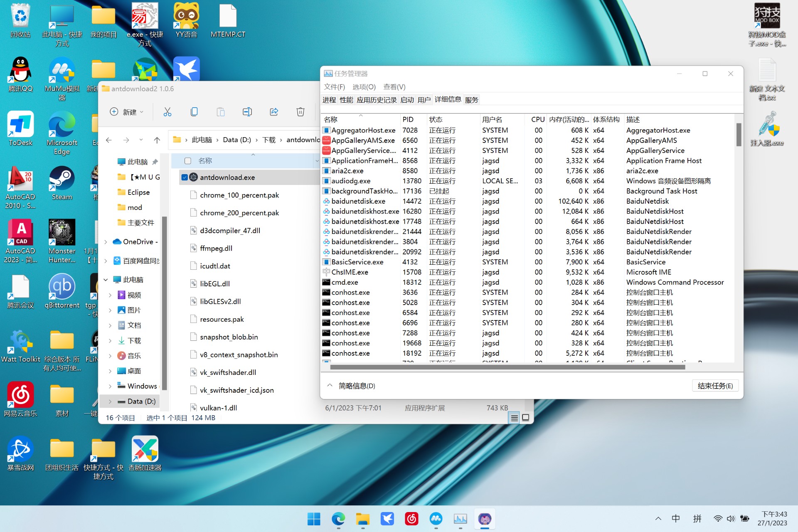This screenshot has height=532, width=798.
Task: Toggle the 中 input mode indicator in tray
Action: 676,518
